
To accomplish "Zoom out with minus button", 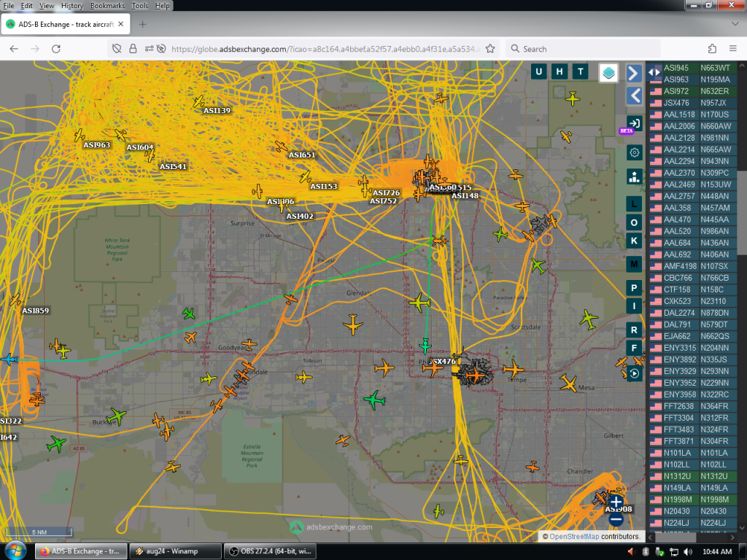I will point(616,519).
